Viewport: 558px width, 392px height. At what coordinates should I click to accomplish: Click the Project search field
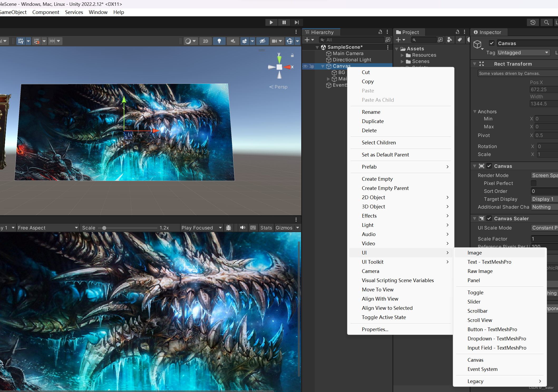(423, 40)
